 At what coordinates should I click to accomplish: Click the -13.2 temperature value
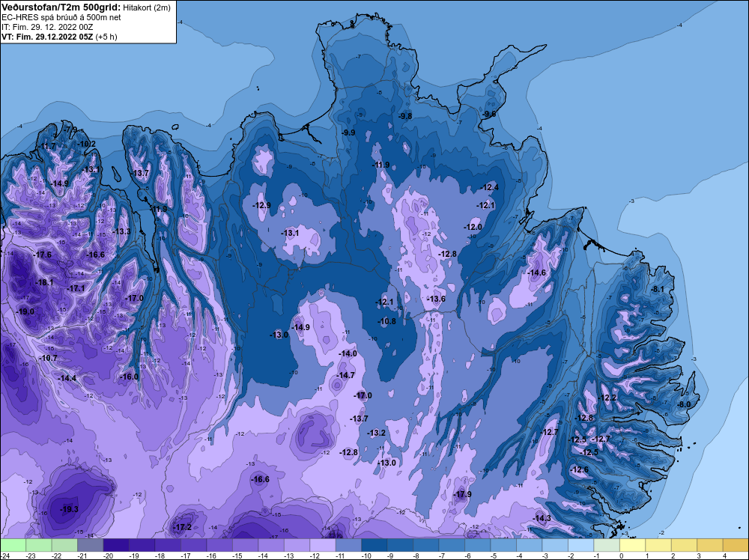point(377,433)
